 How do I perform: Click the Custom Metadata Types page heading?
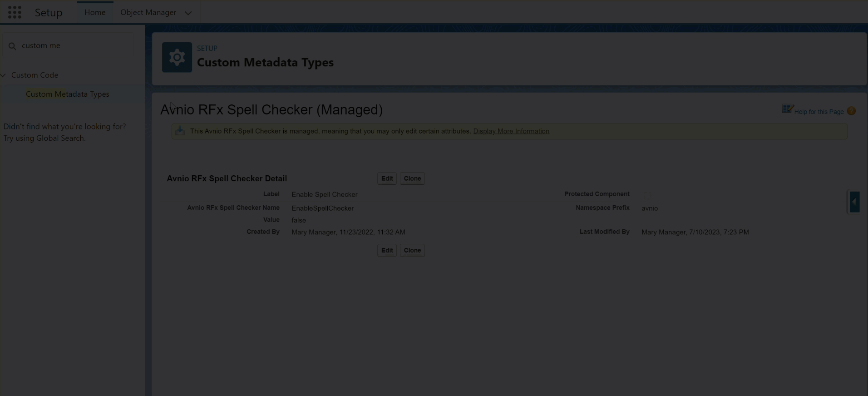click(265, 62)
